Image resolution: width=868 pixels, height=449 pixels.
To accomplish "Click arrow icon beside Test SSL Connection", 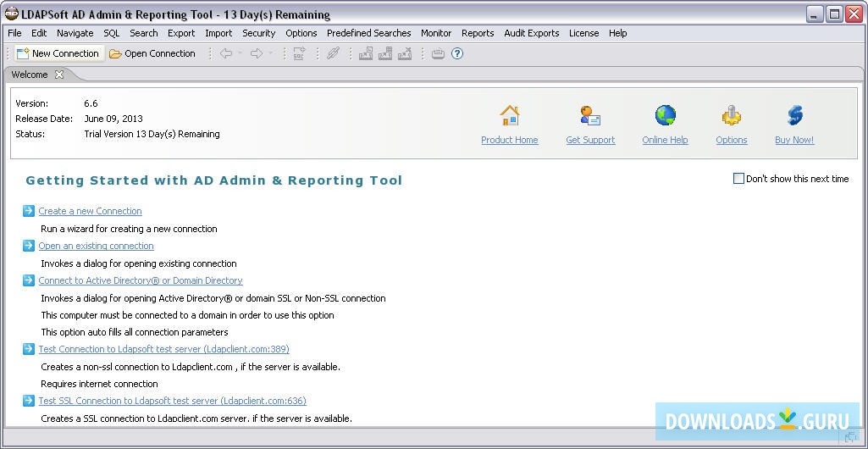I will [29, 400].
